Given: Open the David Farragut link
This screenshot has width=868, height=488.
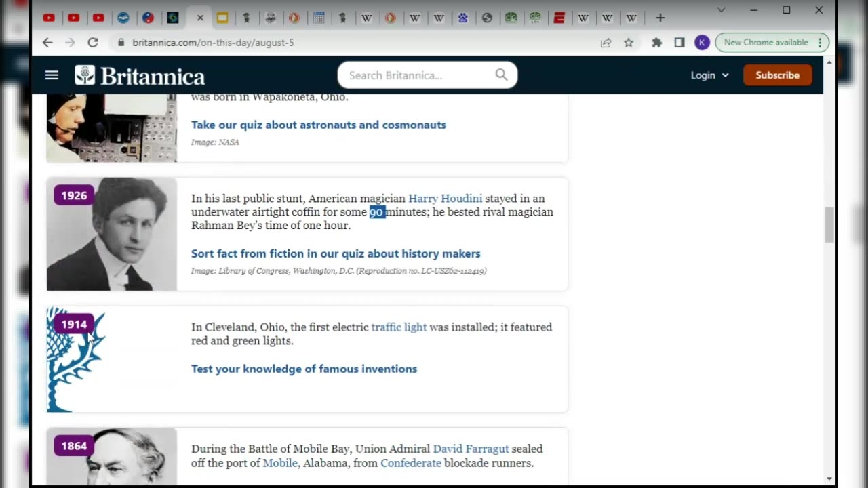Looking at the screenshot, I should point(471,449).
